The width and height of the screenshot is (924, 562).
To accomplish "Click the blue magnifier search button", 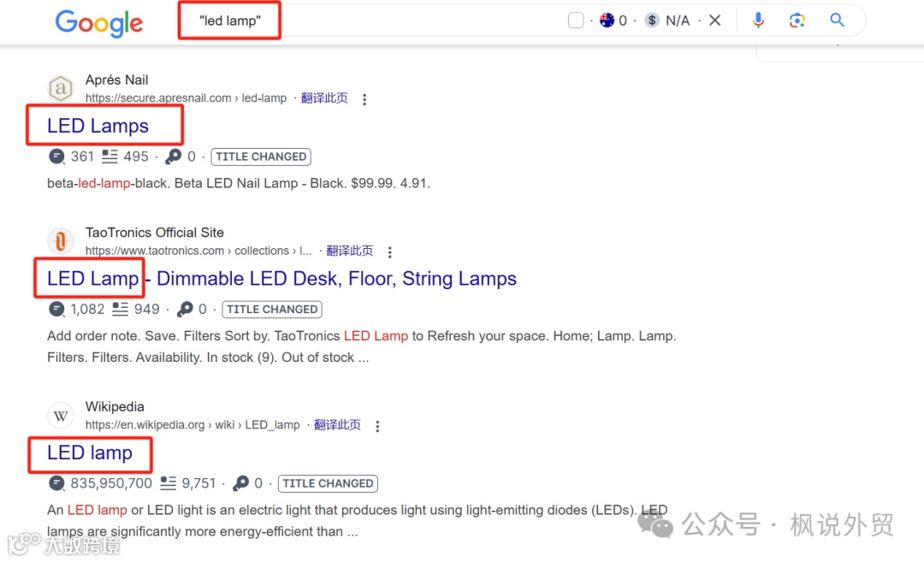I will tap(837, 20).
